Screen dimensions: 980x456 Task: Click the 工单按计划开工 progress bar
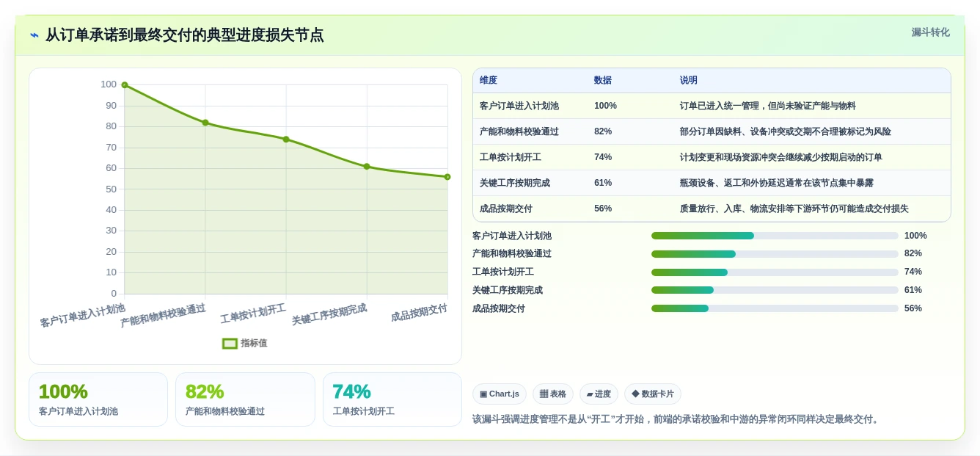(775, 272)
